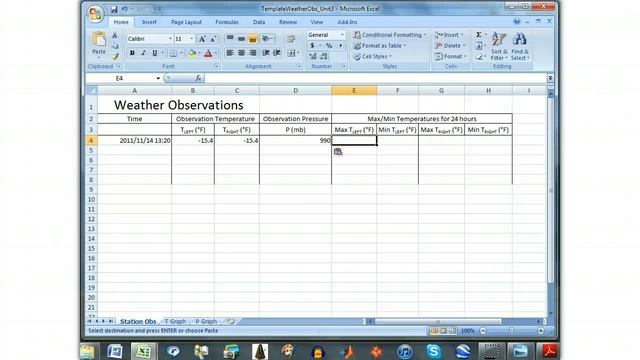Open the Calibri font name dropdown
This screenshot has height=360, width=640.
point(170,39)
